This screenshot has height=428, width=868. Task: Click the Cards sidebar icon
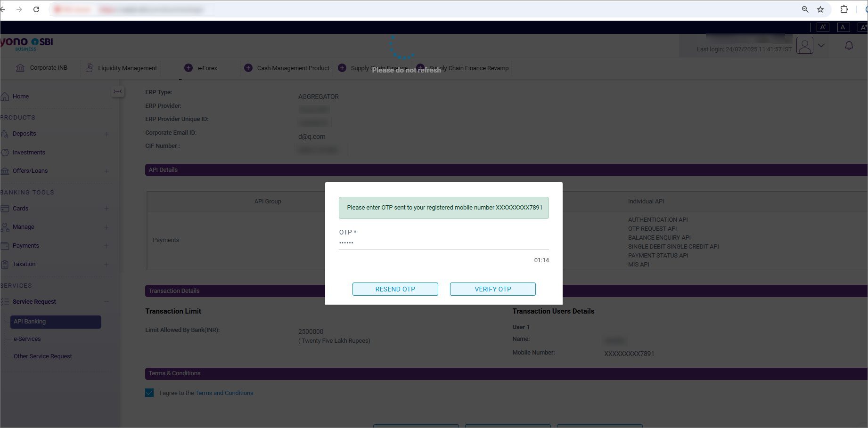tap(5, 209)
